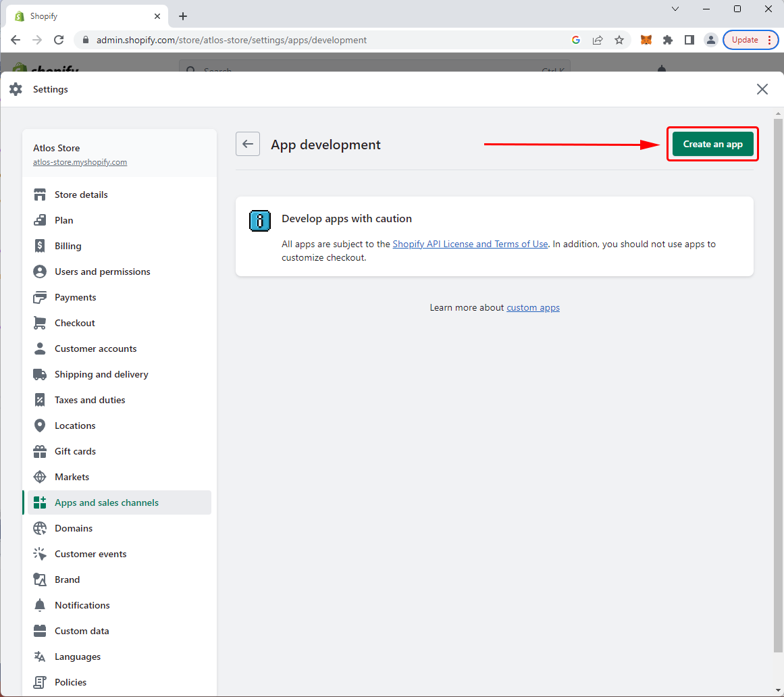Open the Languages icon
Screen dimensions: 784x697
39,656
